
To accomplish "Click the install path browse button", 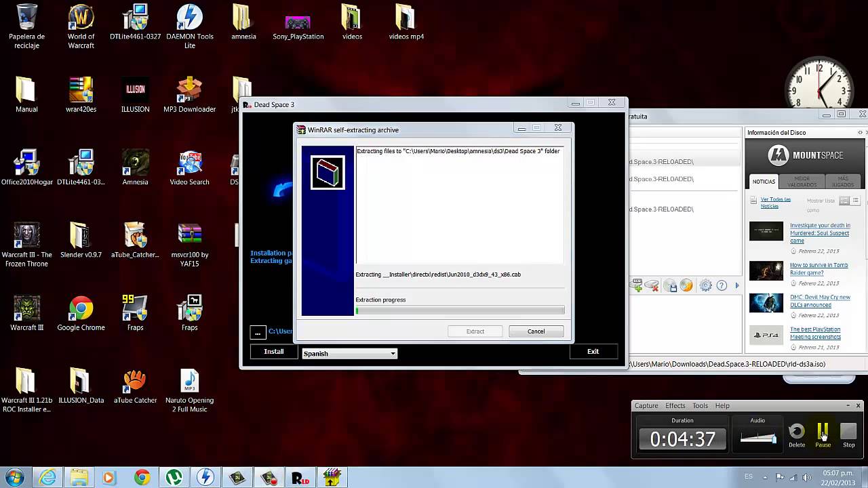I will [258, 332].
